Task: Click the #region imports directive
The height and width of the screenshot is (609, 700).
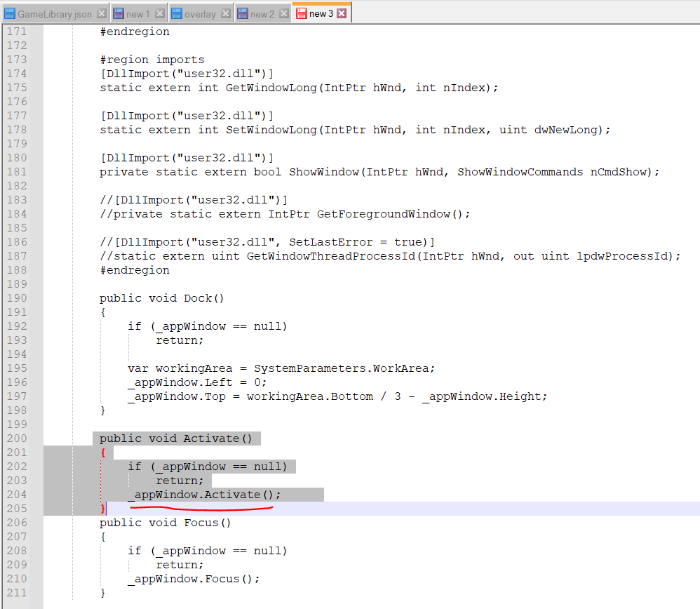Action: click(x=152, y=59)
